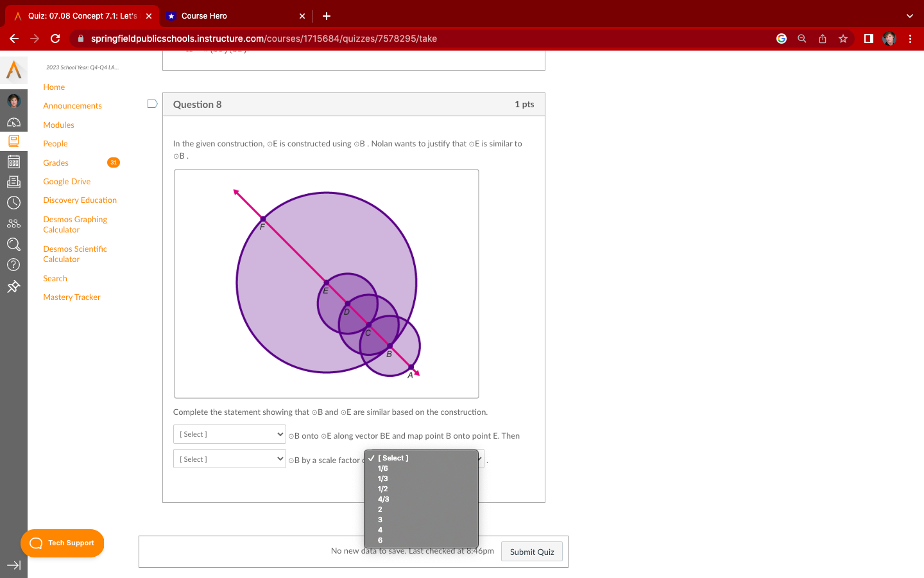Open Discovery Education link
The width and height of the screenshot is (924, 578).
[80, 200]
